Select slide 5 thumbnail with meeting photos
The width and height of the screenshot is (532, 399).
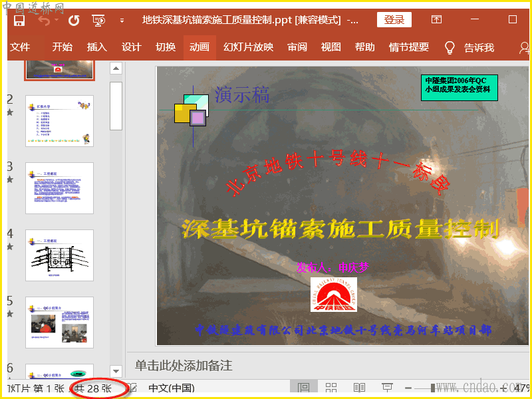coord(59,323)
